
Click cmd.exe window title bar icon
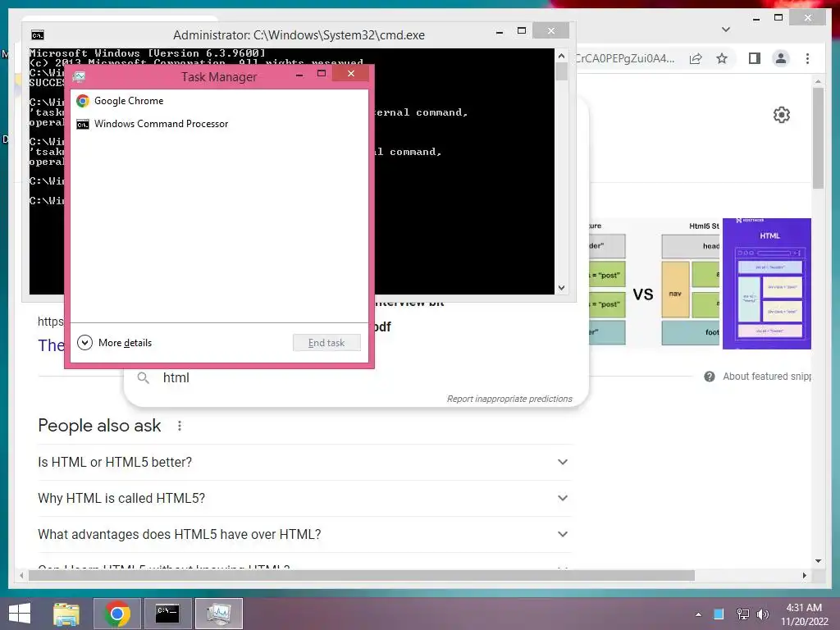pyautogui.click(x=38, y=35)
